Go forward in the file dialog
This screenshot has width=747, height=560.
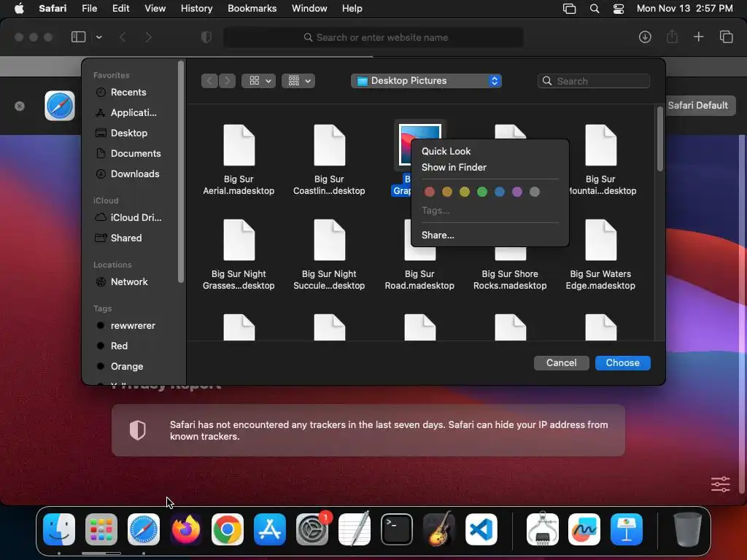pyautogui.click(x=228, y=81)
